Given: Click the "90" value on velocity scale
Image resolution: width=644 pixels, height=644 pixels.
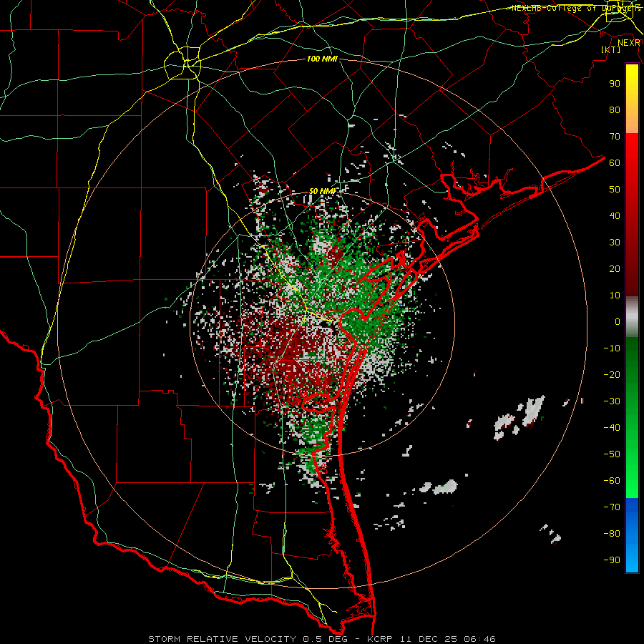Looking at the screenshot, I should pyautogui.click(x=615, y=84).
